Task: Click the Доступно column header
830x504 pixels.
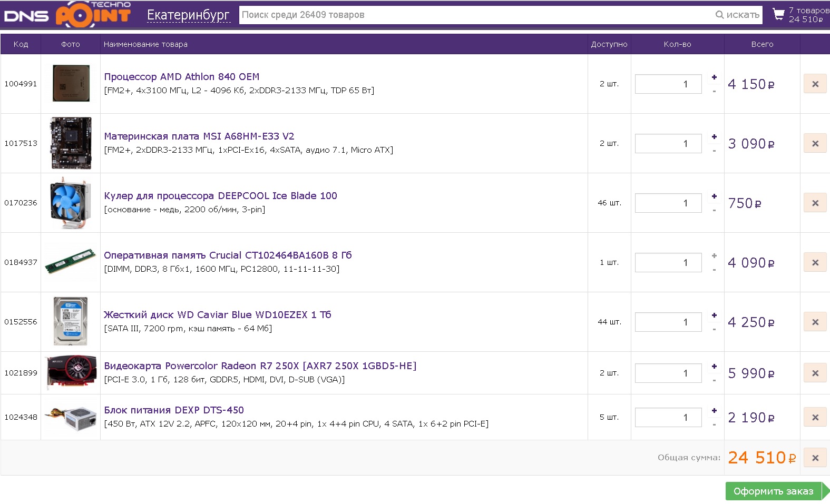Action: click(609, 44)
